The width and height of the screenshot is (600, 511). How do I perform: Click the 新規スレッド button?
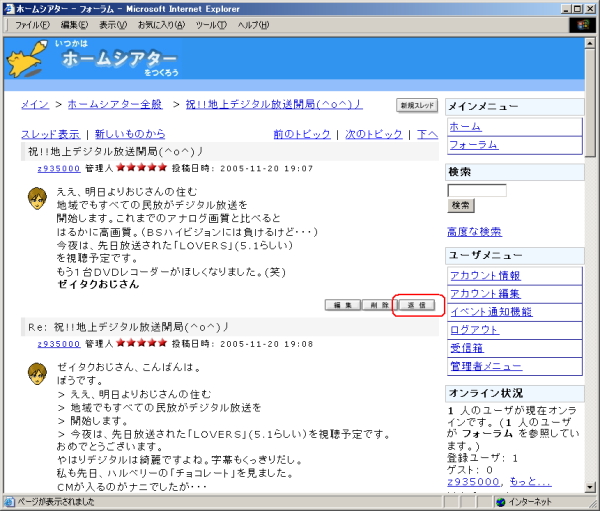coord(417,105)
